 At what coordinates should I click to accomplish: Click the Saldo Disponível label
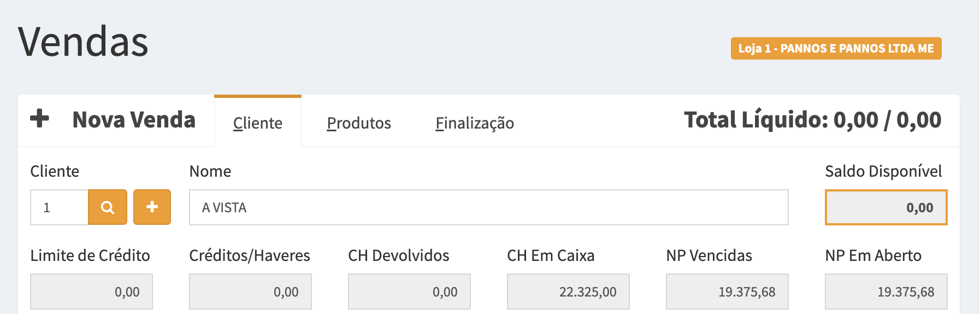883,171
